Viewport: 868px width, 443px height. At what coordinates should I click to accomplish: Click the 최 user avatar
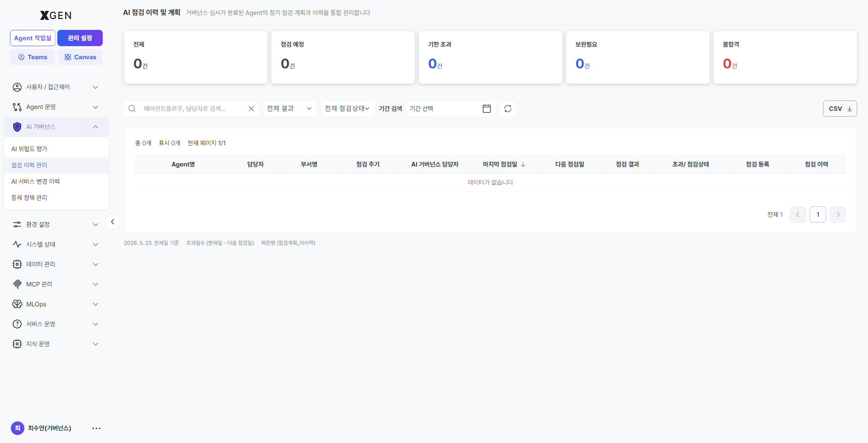(x=18, y=428)
